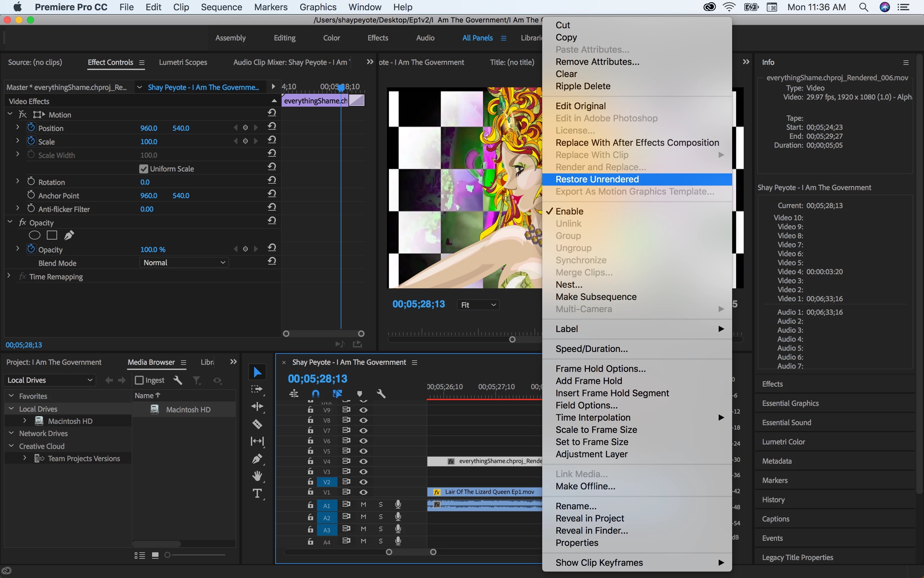
Task: Activate the Pen tool in toolbar
Action: point(257,458)
